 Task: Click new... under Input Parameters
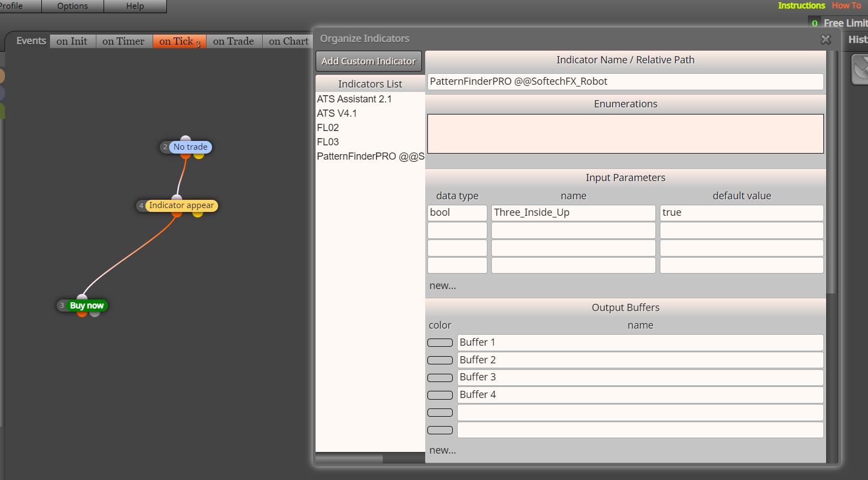pyautogui.click(x=443, y=286)
